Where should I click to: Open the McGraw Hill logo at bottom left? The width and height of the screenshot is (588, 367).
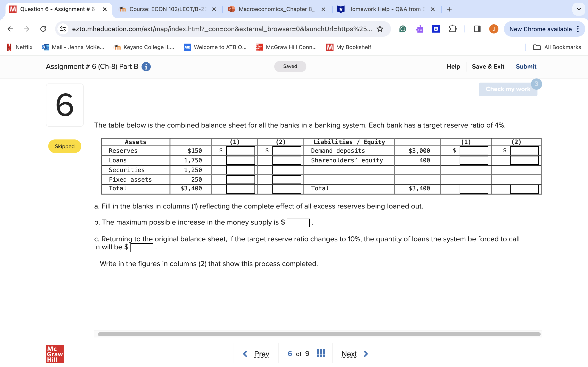[x=55, y=354]
